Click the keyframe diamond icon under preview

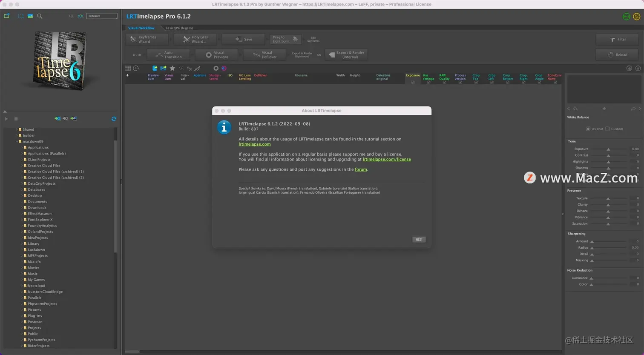(604, 109)
